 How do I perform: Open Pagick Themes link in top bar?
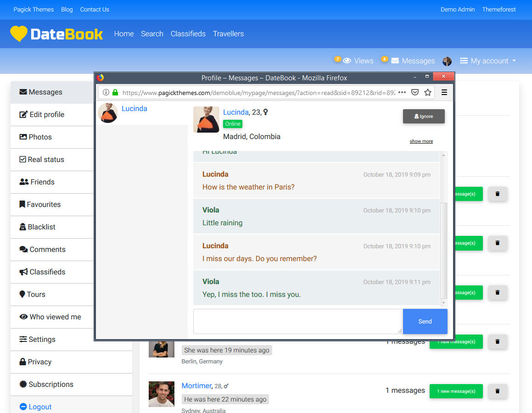tap(34, 10)
